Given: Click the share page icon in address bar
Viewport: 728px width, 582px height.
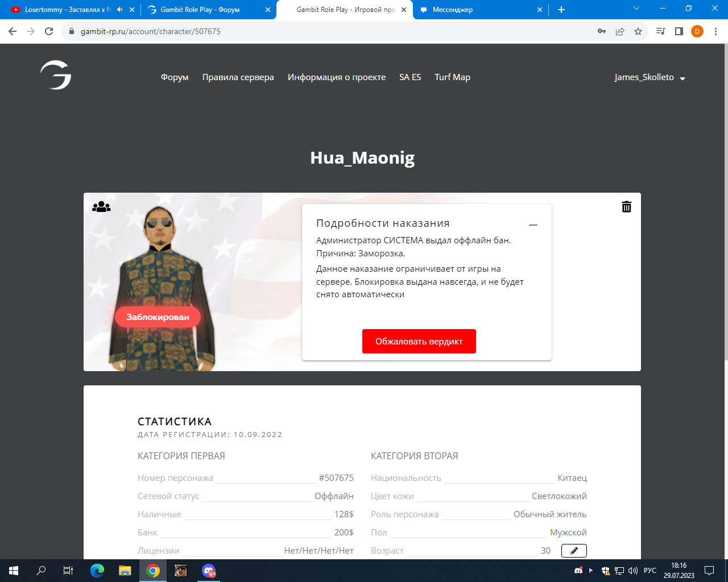Looking at the screenshot, I should pyautogui.click(x=620, y=31).
